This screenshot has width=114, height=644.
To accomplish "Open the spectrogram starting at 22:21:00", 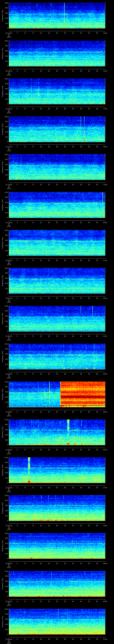I will 57,280.
